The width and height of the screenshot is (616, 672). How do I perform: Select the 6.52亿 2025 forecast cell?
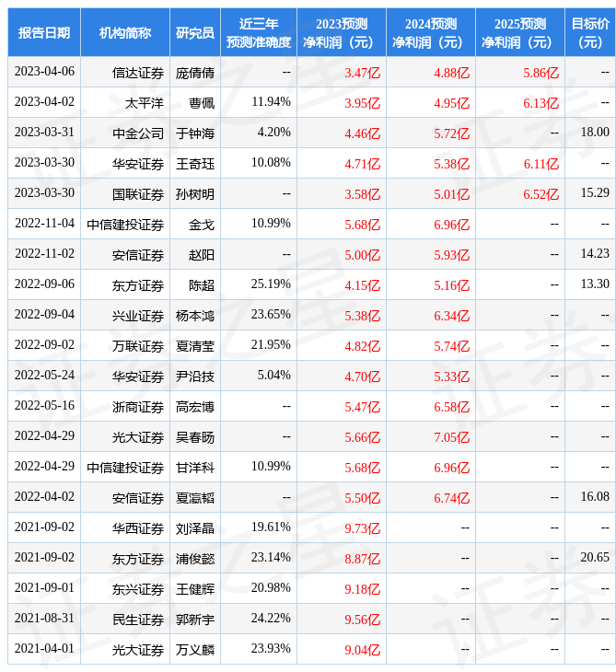(x=541, y=193)
